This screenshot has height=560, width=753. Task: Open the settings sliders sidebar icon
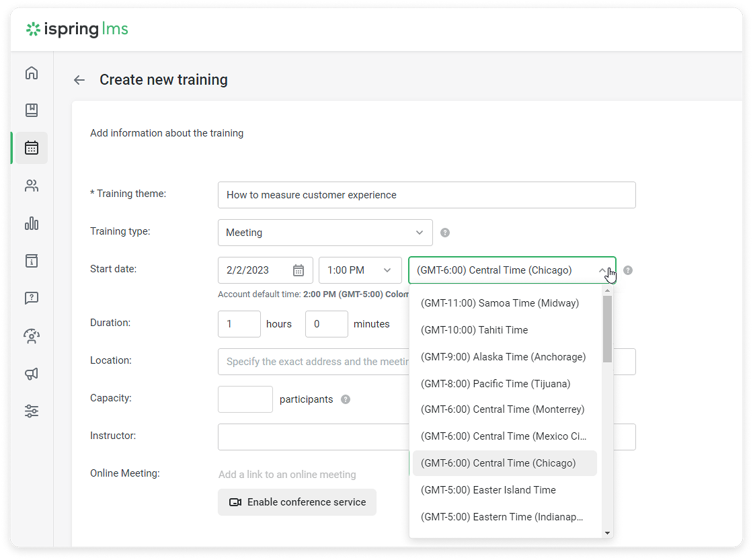click(x=32, y=411)
